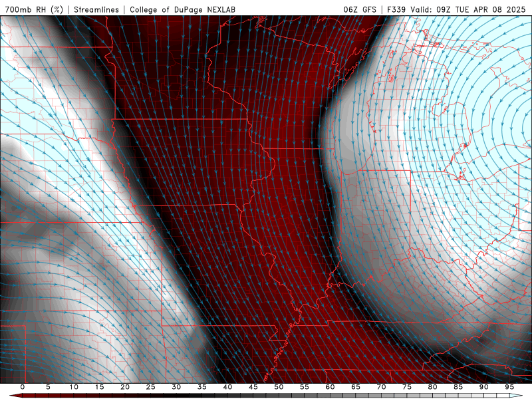Click the "30" colorbar scale label
This screenshot has height=399, width=532.
pos(176,387)
